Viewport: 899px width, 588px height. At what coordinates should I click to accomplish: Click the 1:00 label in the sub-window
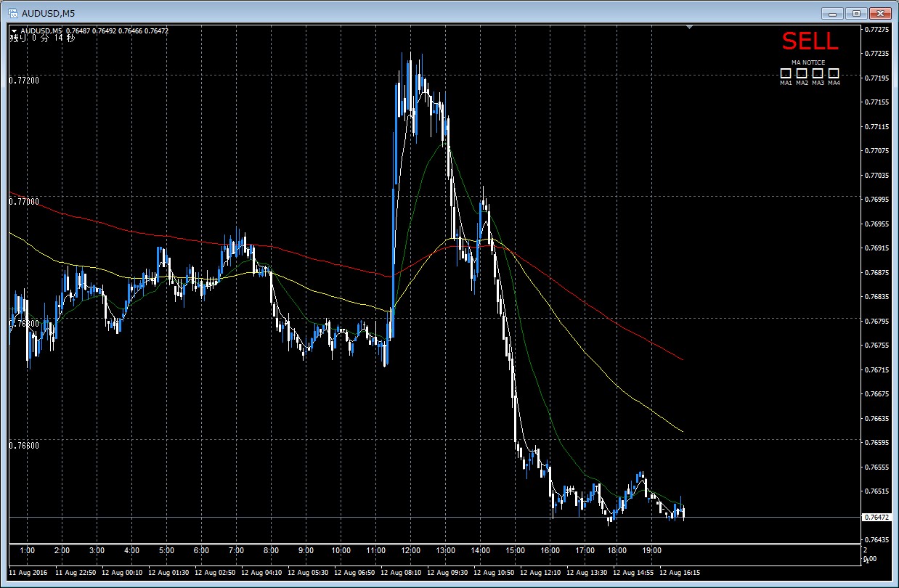[27, 550]
